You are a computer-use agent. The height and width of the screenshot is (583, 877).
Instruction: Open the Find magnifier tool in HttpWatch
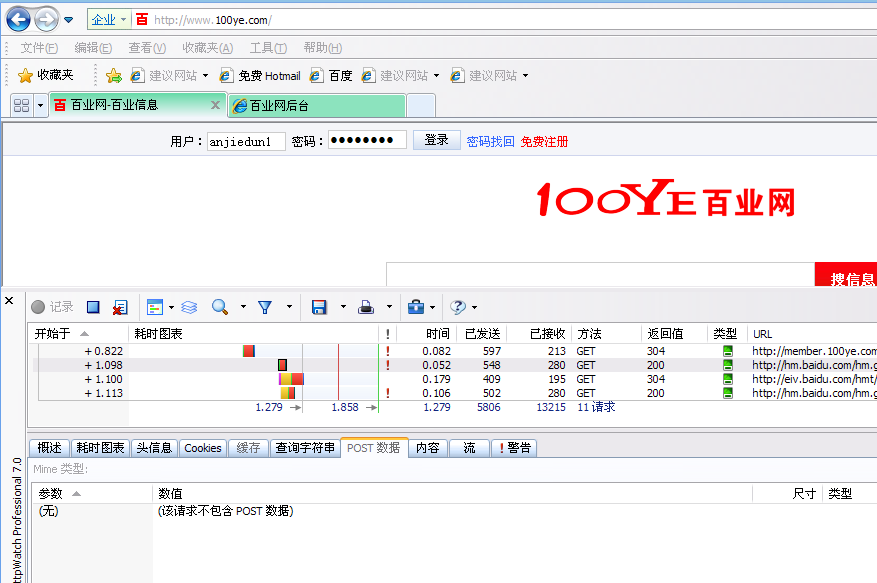219,307
